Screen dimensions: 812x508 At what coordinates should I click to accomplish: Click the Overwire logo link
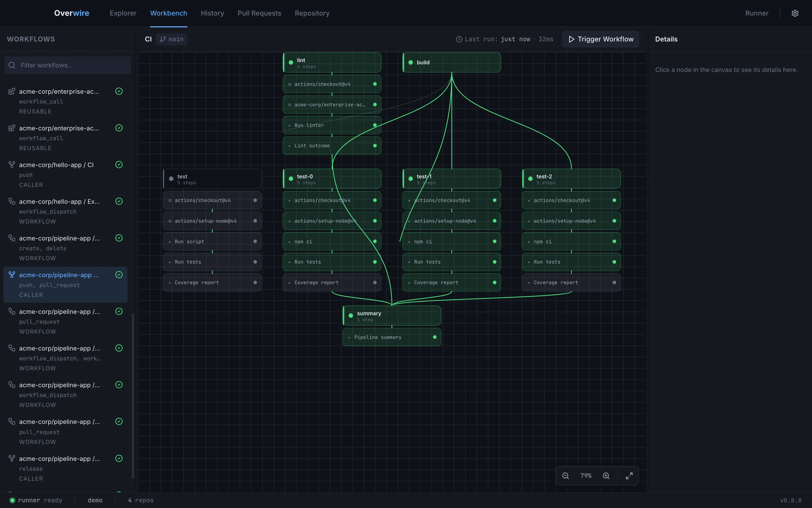click(71, 13)
